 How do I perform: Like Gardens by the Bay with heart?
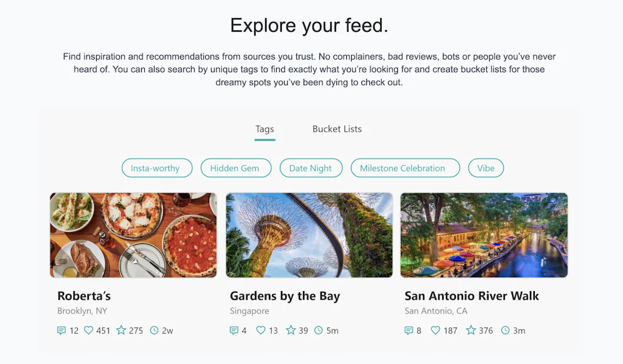260,331
